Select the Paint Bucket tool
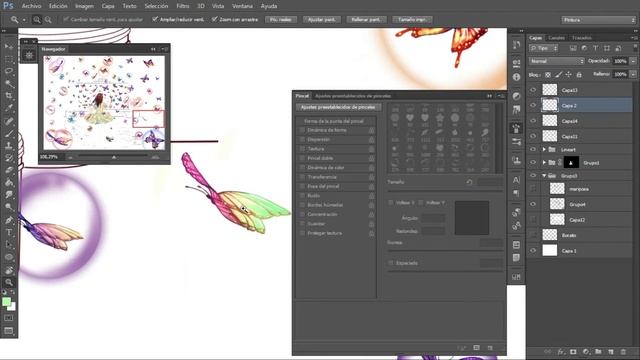Screen dimensions: 640x360 [9, 182]
